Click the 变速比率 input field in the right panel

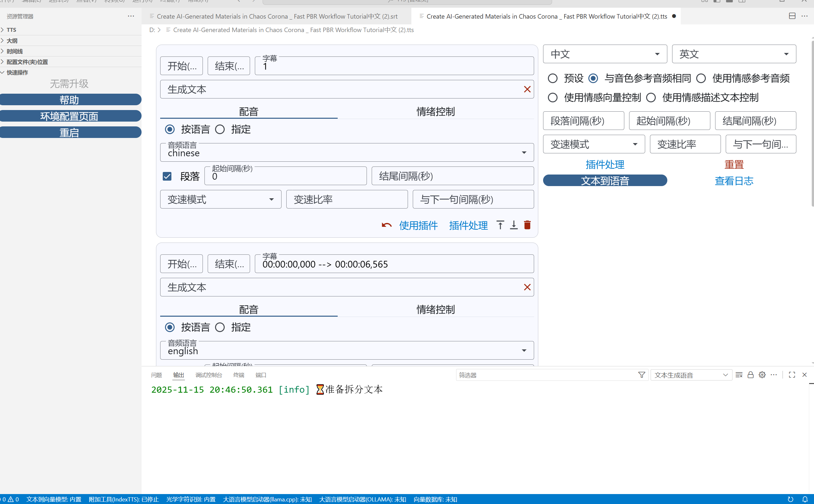pyautogui.click(x=685, y=144)
